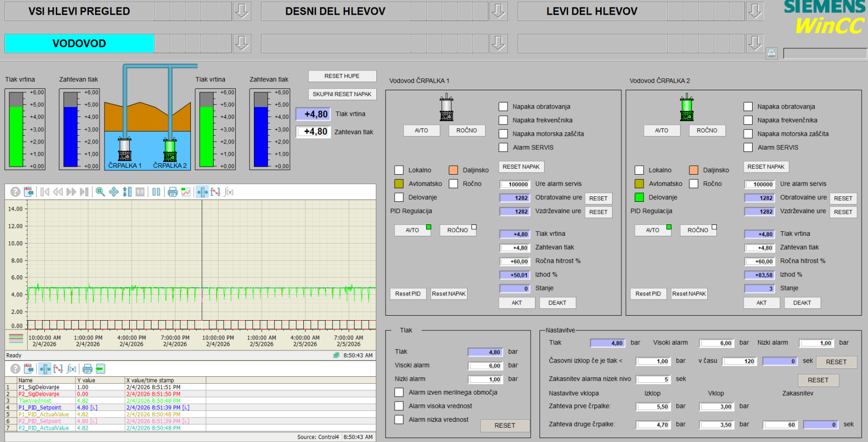Tick Napaka obratovanja checkbox for ČRPALKA 1

pyautogui.click(x=503, y=107)
